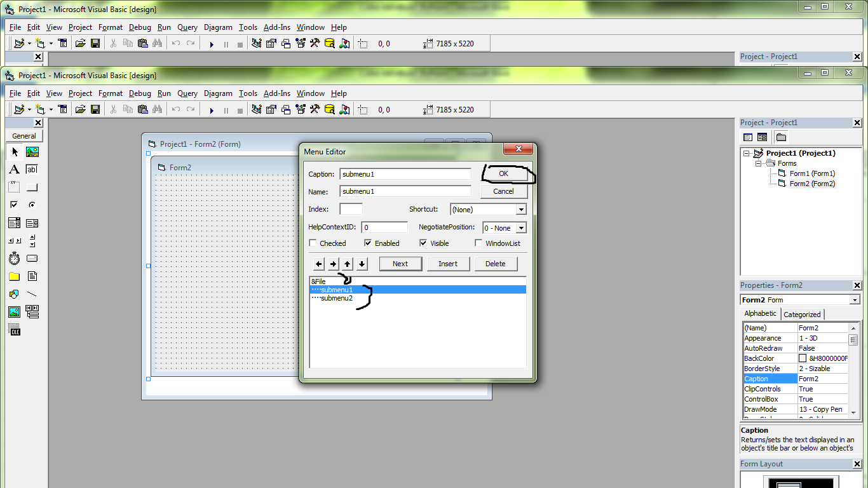The image size is (868, 488).
Task: Click OK in the Menu Editor
Action: [x=503, y=173]
